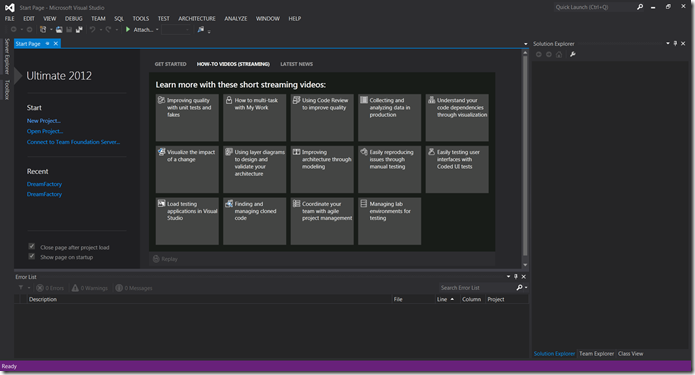
Task: Pin the Solution Explorer panel
Action: [675, 43]
